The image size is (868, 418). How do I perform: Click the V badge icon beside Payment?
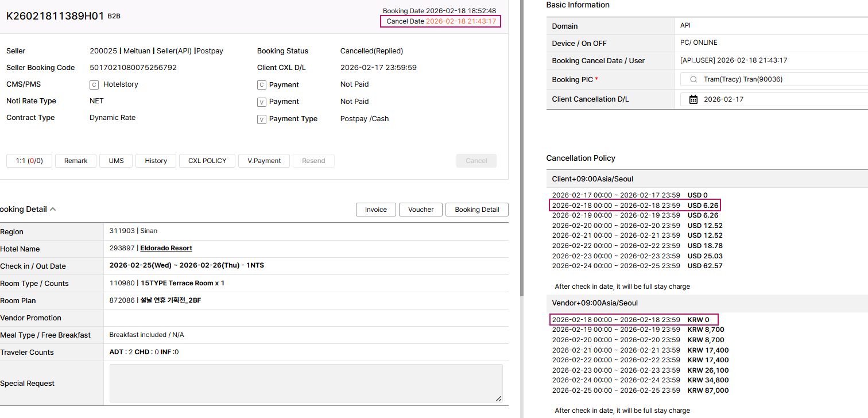pyautogui.click(x=262, y=102)
